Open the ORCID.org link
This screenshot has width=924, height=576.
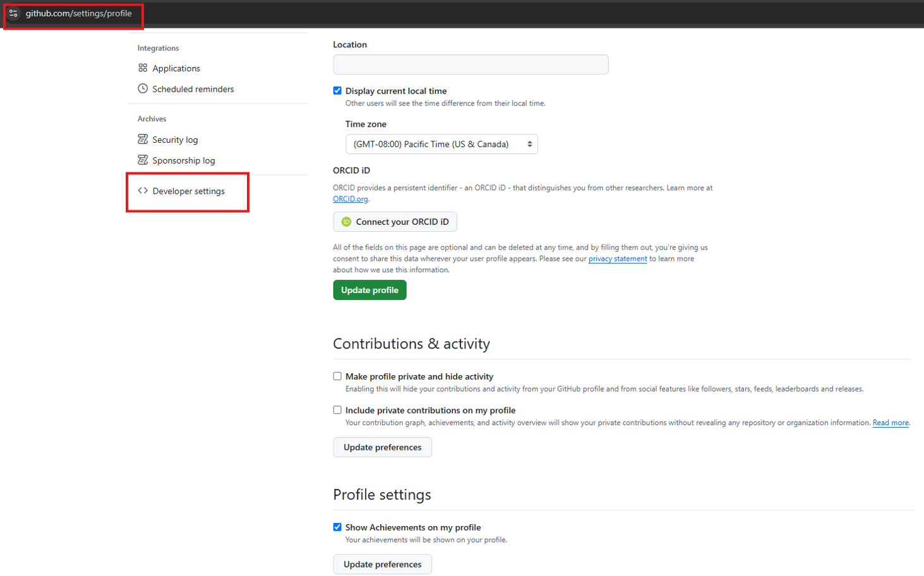(351, 199)
